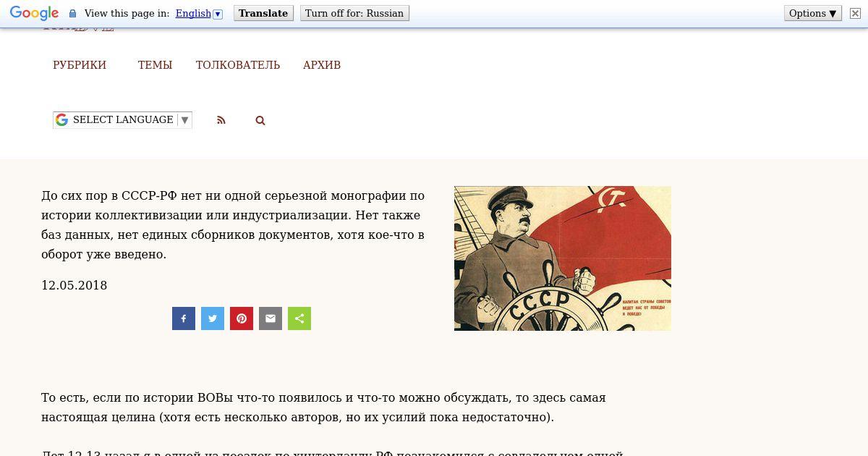The image size is (868, 456).
Task: Close the Google Translate bar
Action: coord(855,13)
